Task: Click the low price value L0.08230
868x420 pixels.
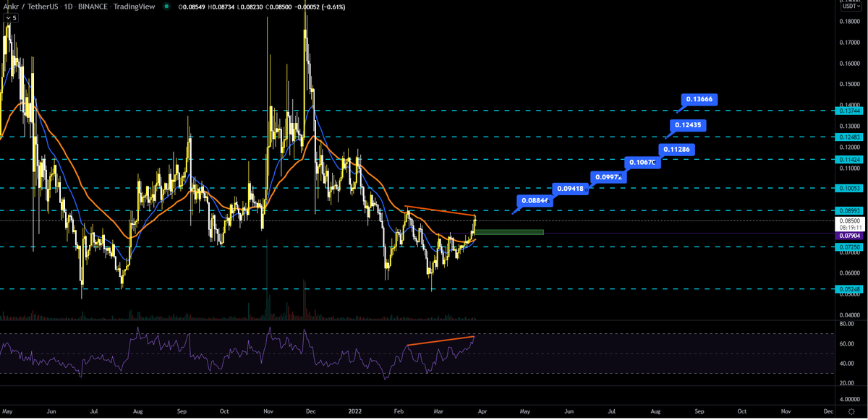Action: (x=250, y=7)
